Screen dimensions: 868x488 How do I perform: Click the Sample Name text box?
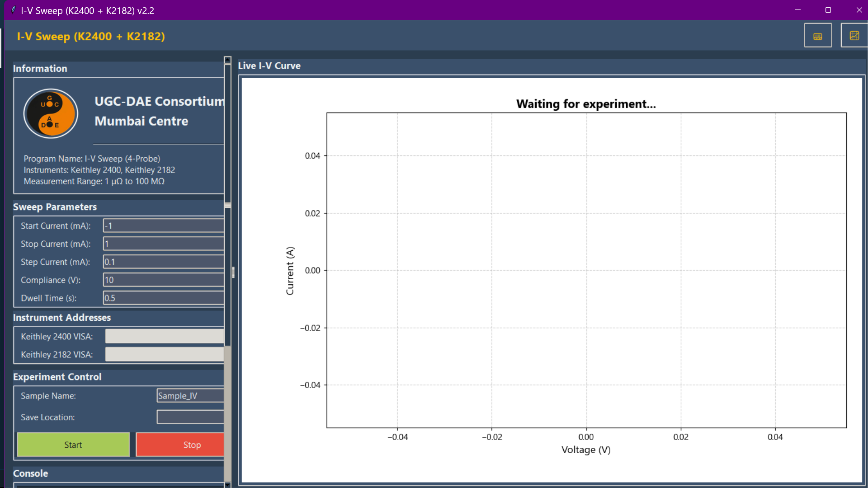click(190, 395)
